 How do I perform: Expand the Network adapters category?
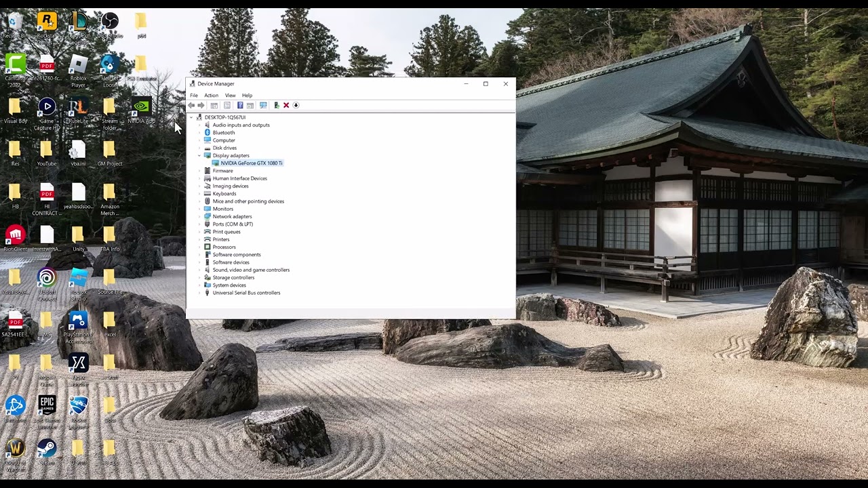pos(199,216)
